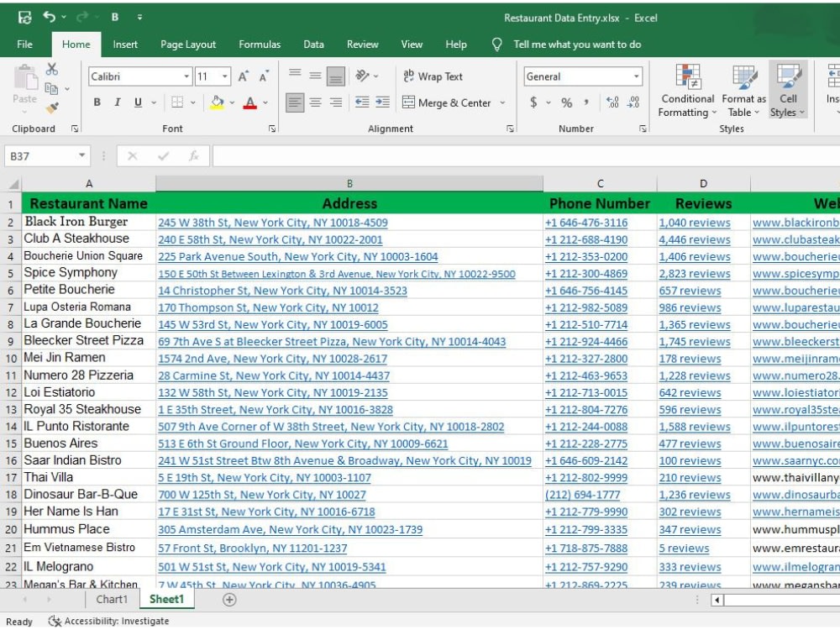This screenshot has height=630, width=840.
Task: Open the Conditional Formatting menu
Action: point(687,90)
